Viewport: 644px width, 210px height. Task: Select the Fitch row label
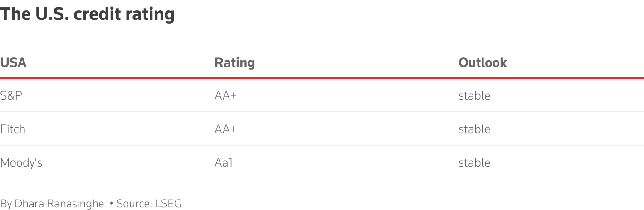tap(13, 129)
